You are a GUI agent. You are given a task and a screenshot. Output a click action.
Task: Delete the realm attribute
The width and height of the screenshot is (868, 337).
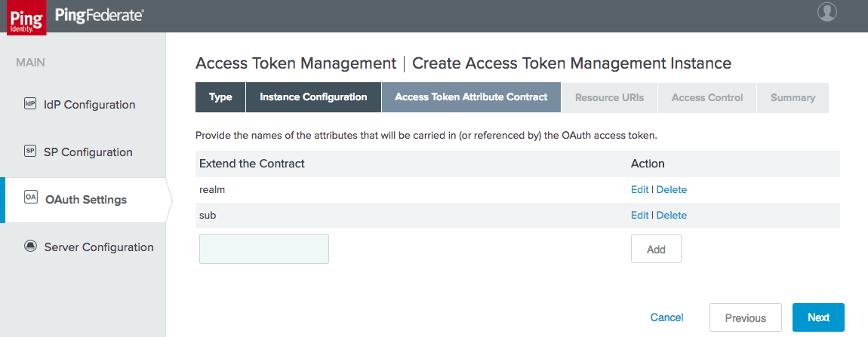click(x=672, y=189)
